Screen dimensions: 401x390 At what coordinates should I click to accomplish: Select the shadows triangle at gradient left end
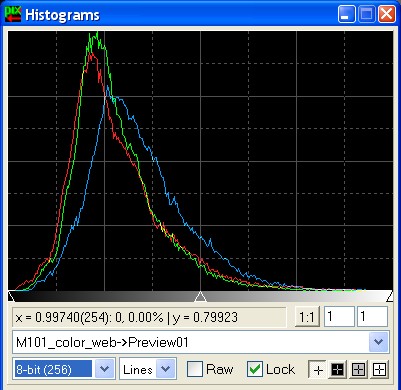(11, 296)
